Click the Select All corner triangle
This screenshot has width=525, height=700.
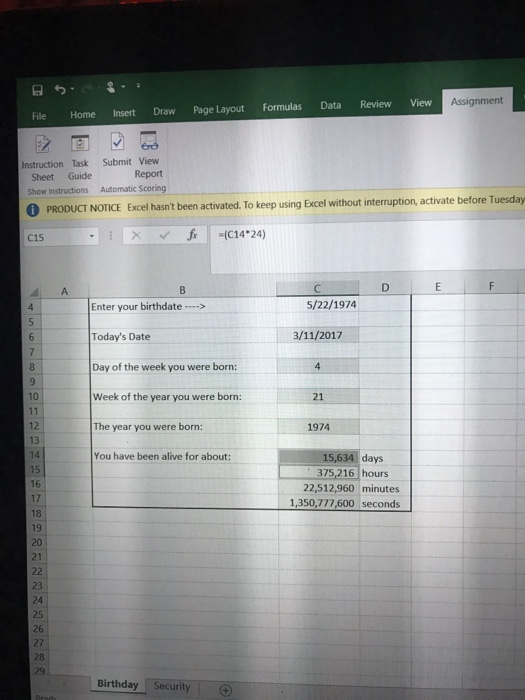click(x=33, y=292)
